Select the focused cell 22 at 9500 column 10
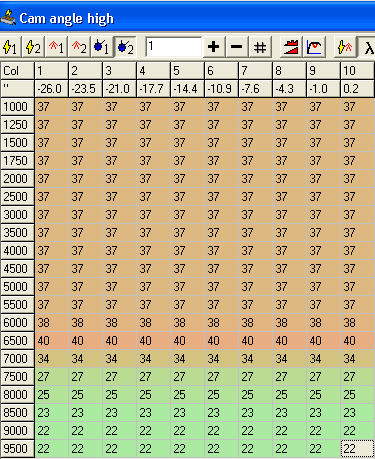 [357, 449]
